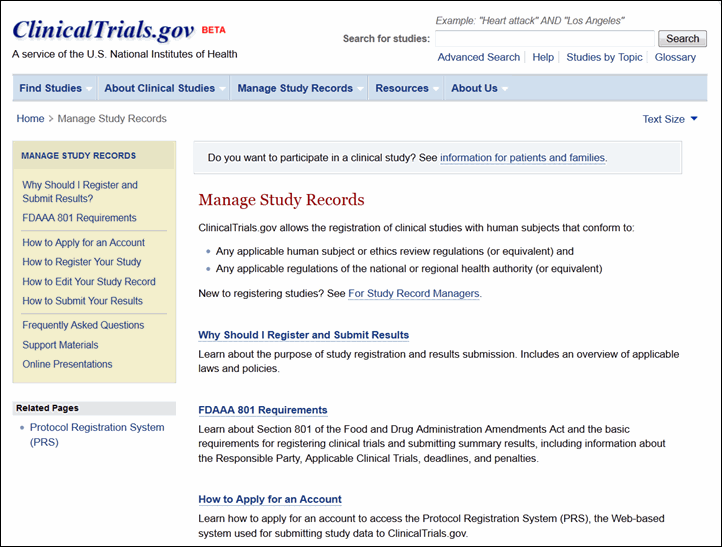Click the BETA label beside the logo
Viewport: 722px width, 547px height.
point(214,30)
